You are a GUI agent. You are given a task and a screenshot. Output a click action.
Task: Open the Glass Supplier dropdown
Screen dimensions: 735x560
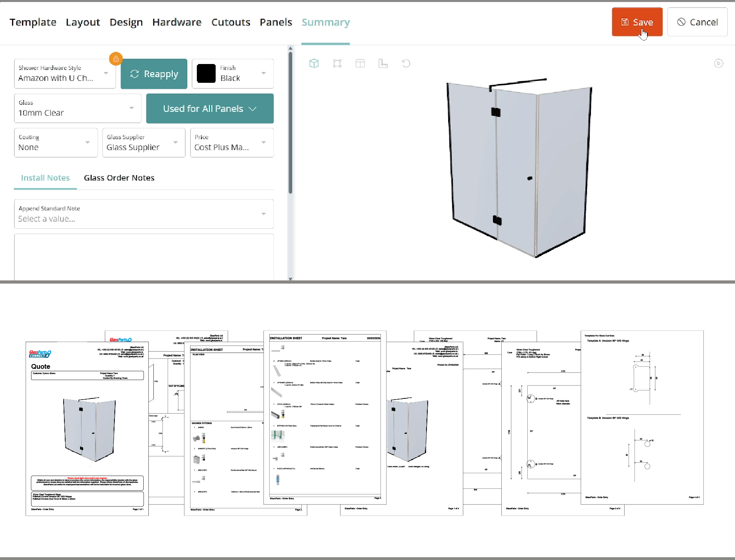point(144,142)
